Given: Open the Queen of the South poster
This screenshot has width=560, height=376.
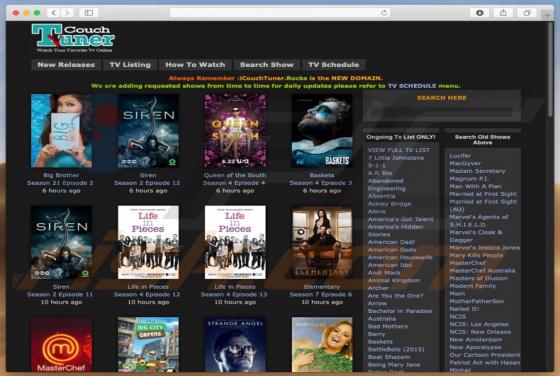Looking at the screenshot, I should 235,131.
